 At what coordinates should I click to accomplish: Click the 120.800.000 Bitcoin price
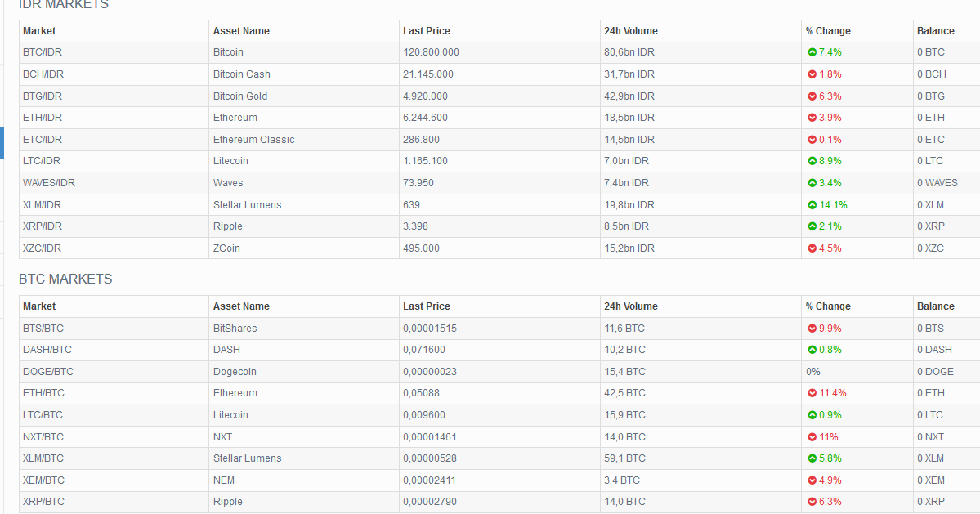(x=432, y=52)
